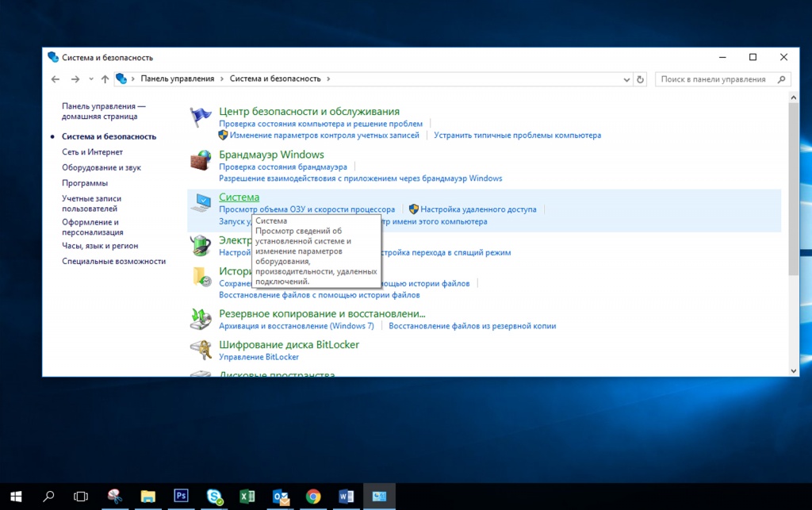Open Оформление и персонализация in sidebar
The image size is (812, 510).
point(93,228)
